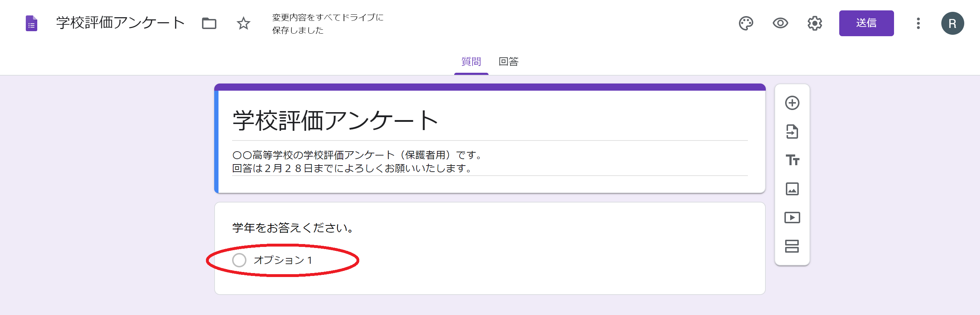Rename document title in header
The width and height of the screenshot is (980, 315).
[121, 23]
